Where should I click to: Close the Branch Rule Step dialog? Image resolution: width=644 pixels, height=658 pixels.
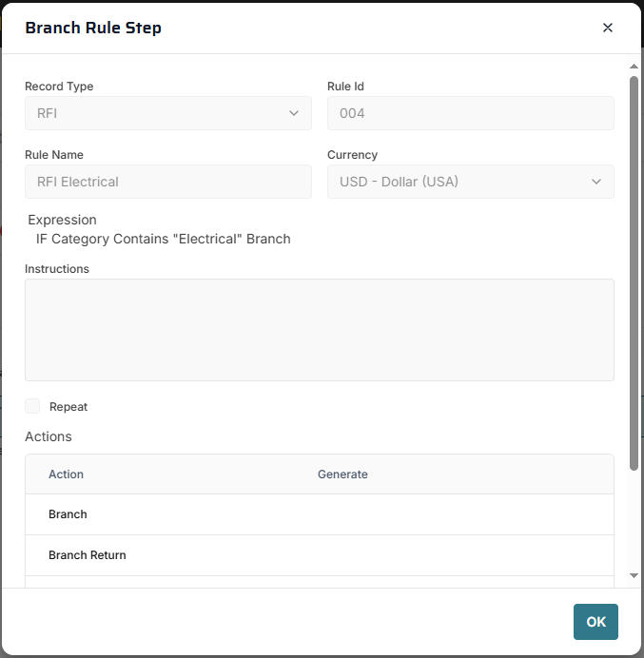[x=608, y=28]
